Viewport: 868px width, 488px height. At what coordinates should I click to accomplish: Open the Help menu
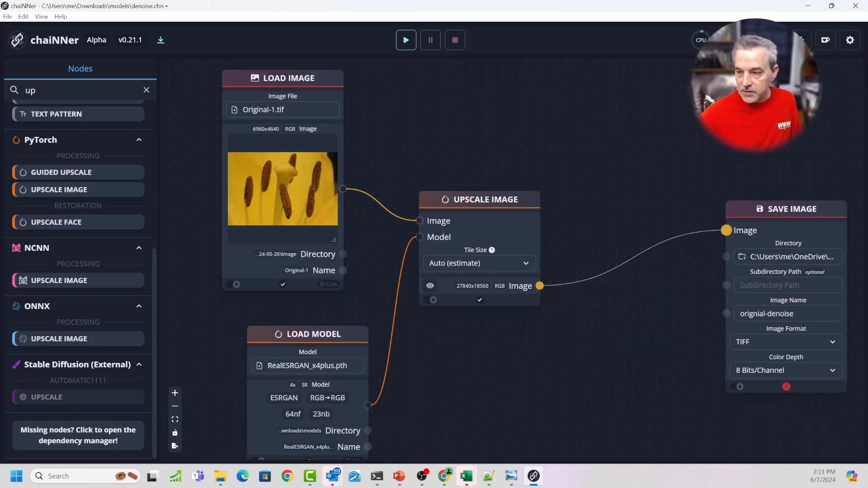[61, 16]
